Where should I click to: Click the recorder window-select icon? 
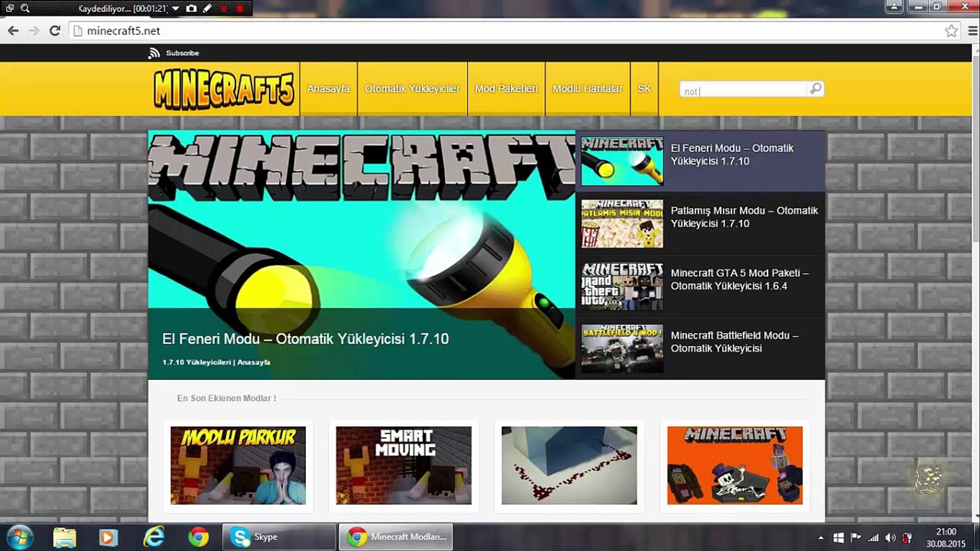10,8
